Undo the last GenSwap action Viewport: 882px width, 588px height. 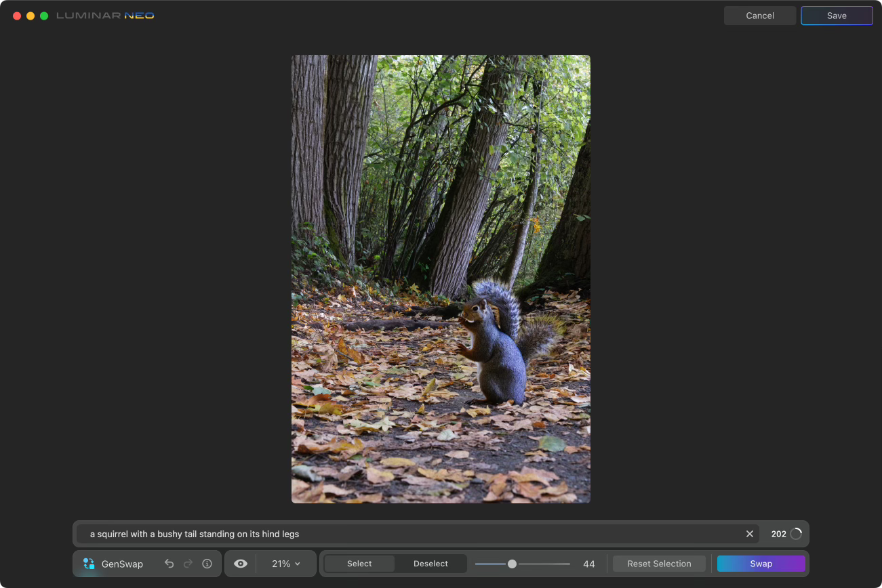tap(169, 564)
